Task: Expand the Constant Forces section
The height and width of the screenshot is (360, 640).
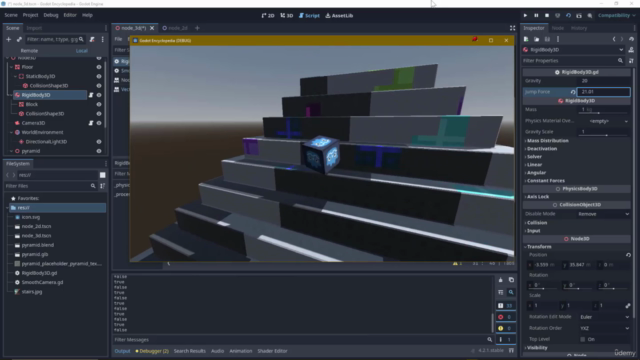Action: pos(546,181)
